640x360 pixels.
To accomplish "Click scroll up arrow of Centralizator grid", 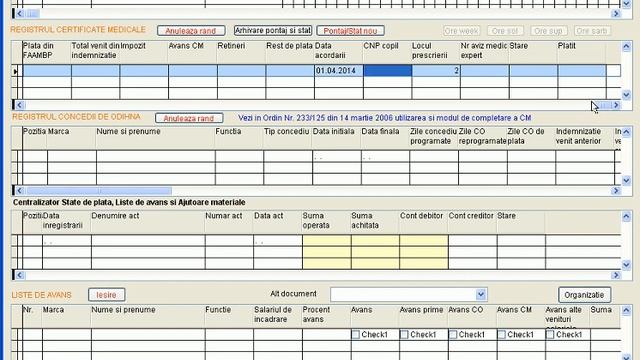I will point(627,216).
